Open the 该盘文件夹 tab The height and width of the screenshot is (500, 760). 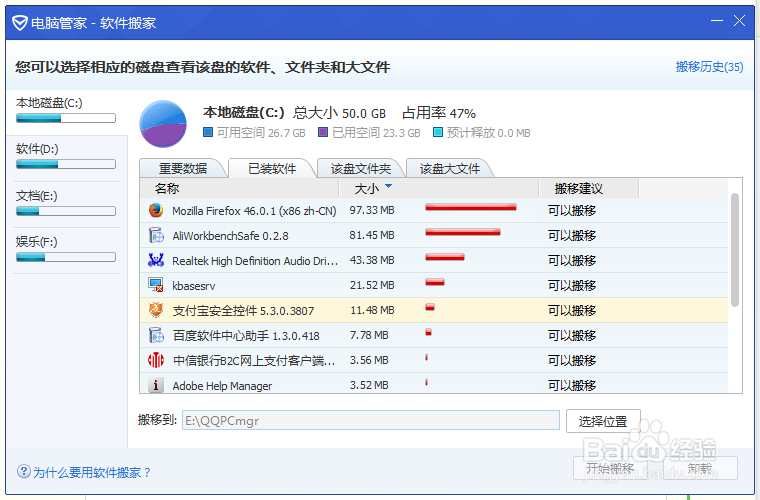[x=361, y=169]
